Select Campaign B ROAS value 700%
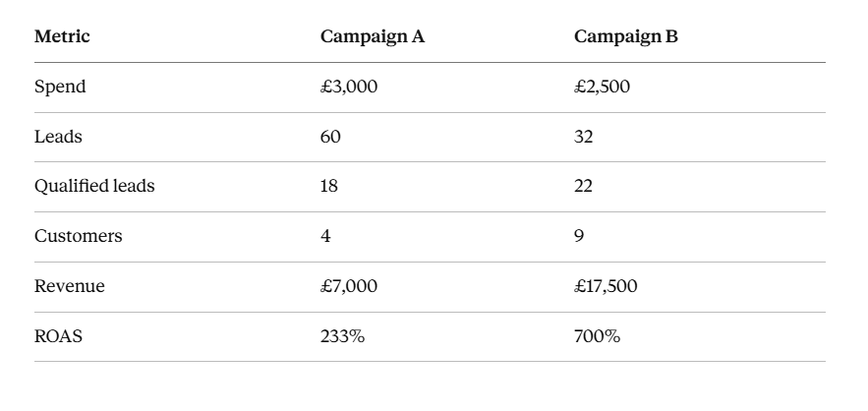This screenshot has height=411, width=868. (597, 336)
